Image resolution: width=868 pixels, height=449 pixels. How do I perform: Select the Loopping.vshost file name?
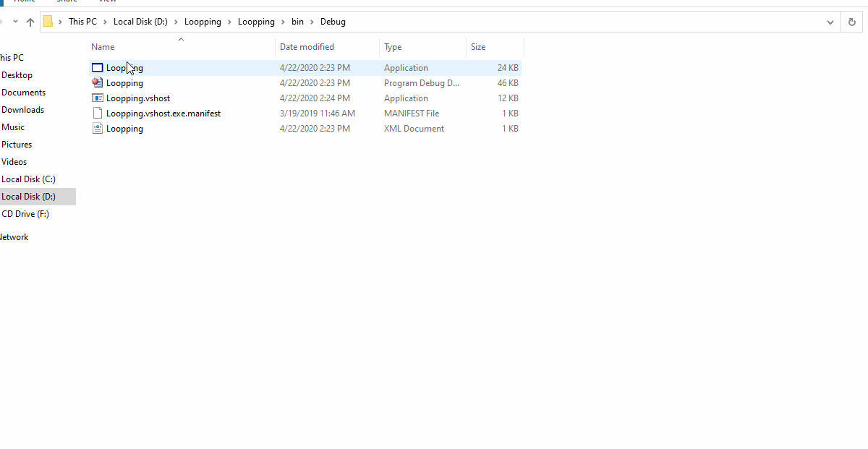click(138, 98)
